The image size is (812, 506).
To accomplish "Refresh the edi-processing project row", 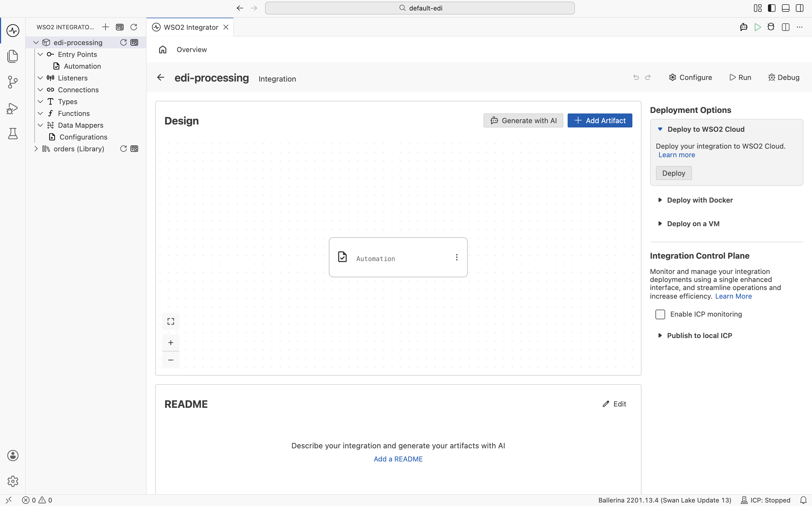I will [x=123, y=42].
